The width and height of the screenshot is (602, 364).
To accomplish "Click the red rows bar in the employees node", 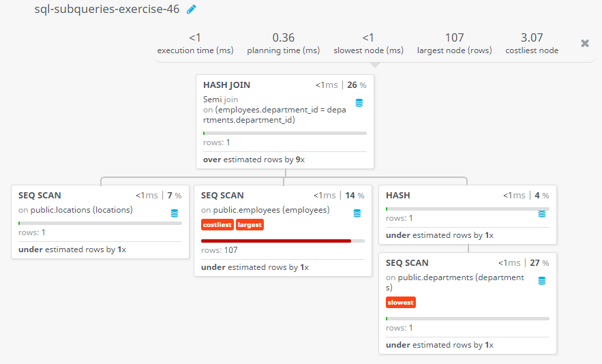I will click(x=276, y=241).
